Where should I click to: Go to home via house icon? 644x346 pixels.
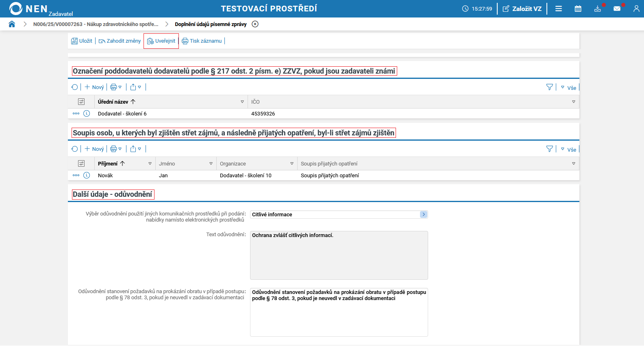coord(12,24)
